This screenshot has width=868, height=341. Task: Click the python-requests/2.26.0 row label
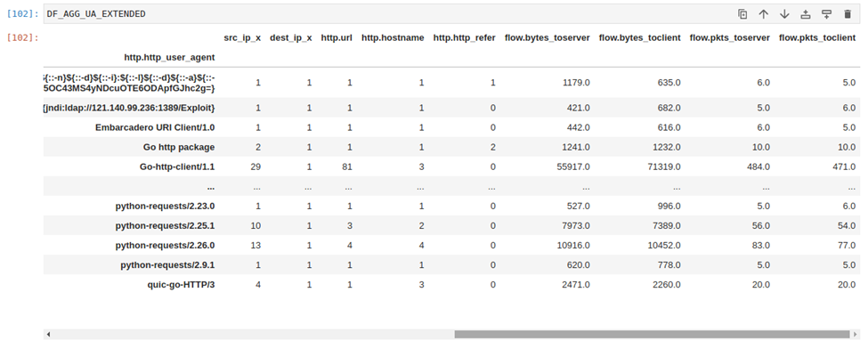[x=165, y=245]
